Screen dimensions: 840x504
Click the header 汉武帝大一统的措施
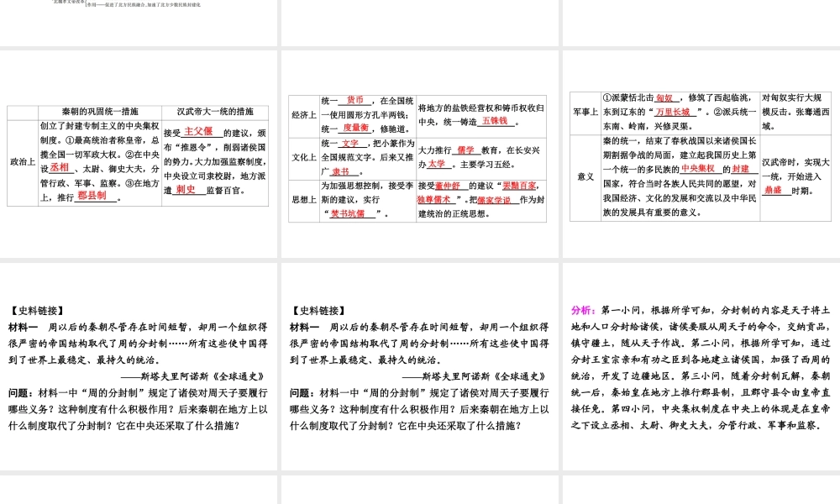215,112
